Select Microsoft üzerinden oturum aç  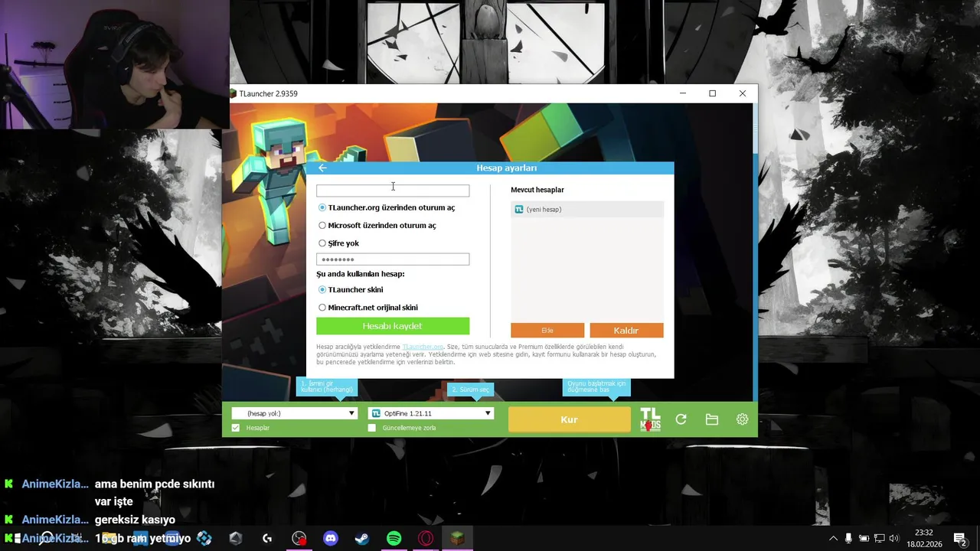(x=377, y=226)
